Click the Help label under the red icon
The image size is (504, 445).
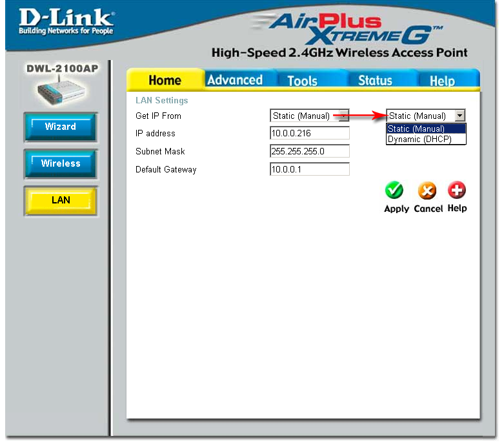(457, 208)
